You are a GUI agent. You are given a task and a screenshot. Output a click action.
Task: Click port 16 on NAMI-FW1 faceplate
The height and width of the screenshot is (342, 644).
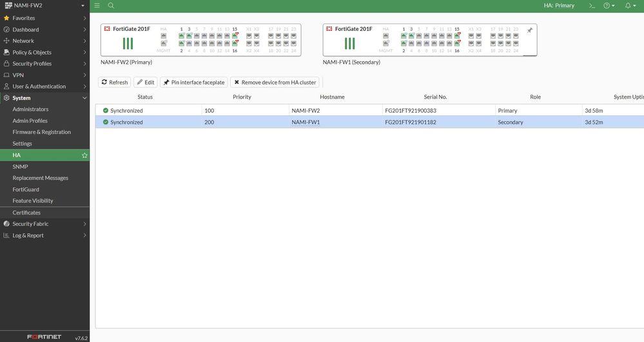(456, 44)
